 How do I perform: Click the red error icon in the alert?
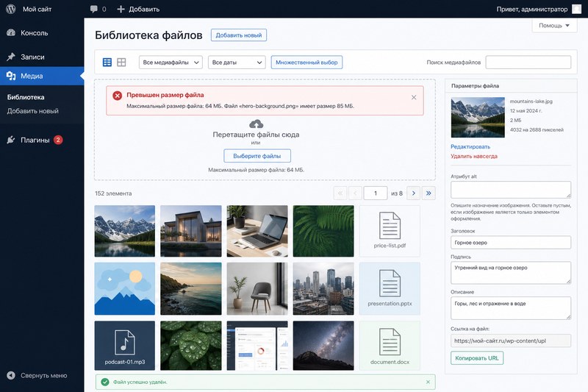tap(118, 96)
